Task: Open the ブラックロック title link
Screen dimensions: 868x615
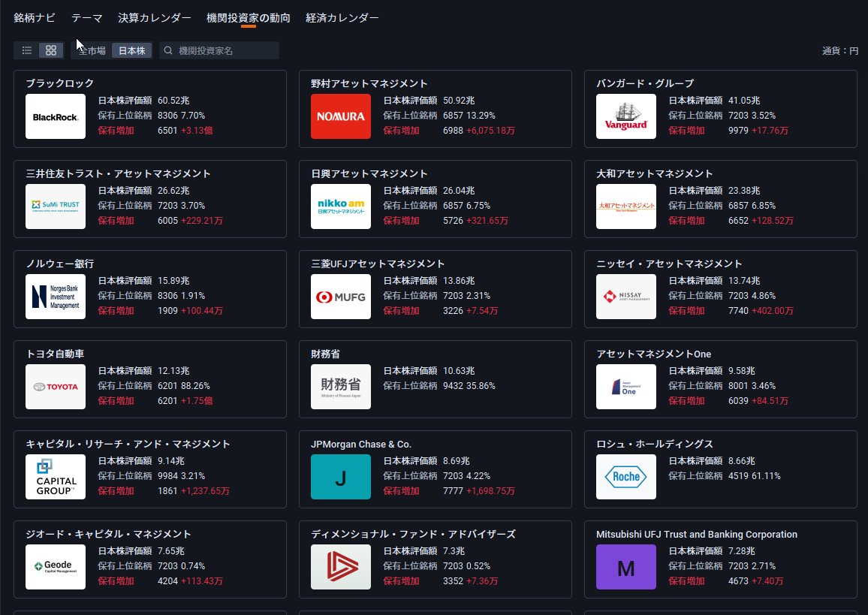Action: [60, 83]
